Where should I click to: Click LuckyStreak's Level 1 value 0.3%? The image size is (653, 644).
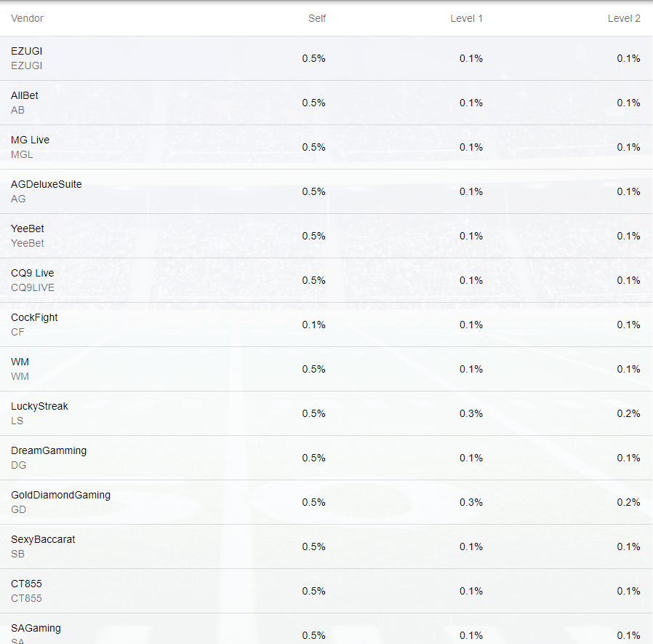(x=471, y=413)
